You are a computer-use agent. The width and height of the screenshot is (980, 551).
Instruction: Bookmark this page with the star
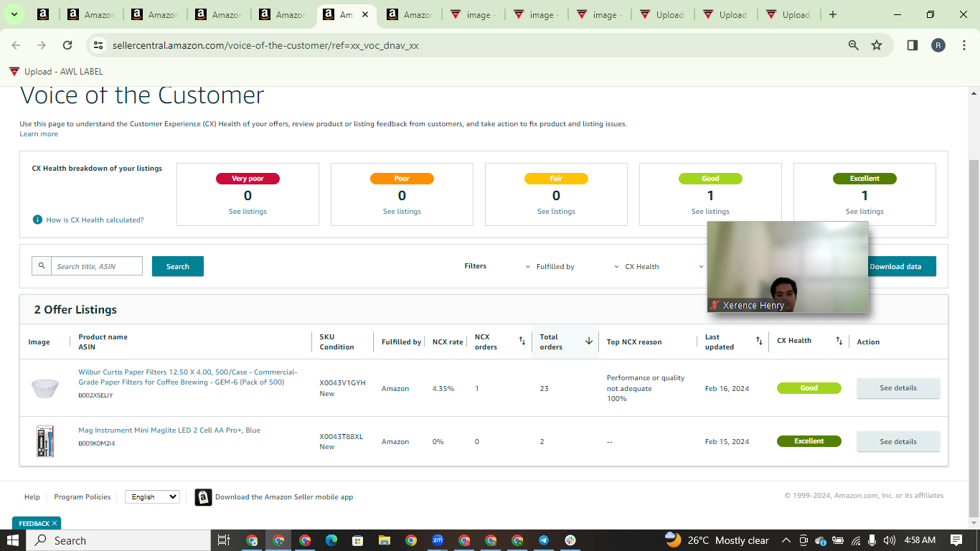coord(877,45)
